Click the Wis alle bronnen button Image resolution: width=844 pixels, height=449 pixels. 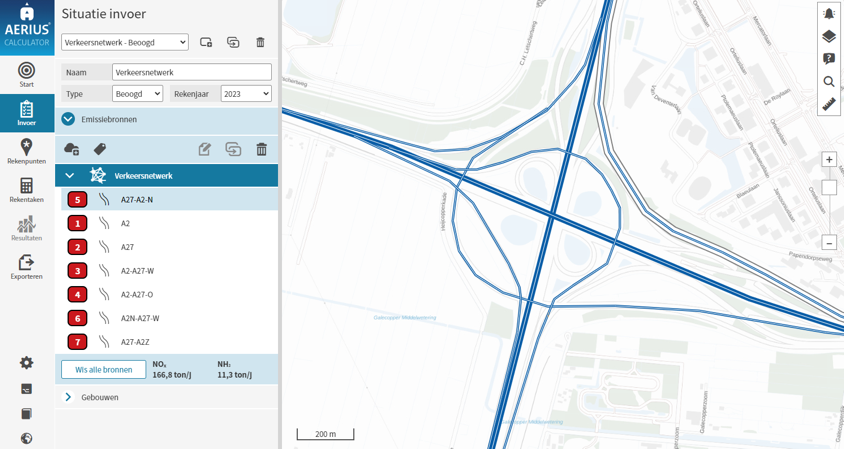(103, 369)
